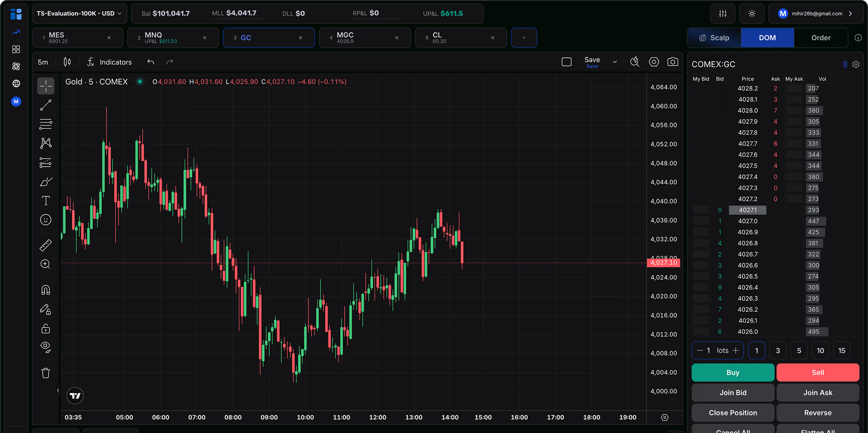Select the trend line drawing tool
Viewport: 868px width, 433px height.
click(x=46, y=105)
